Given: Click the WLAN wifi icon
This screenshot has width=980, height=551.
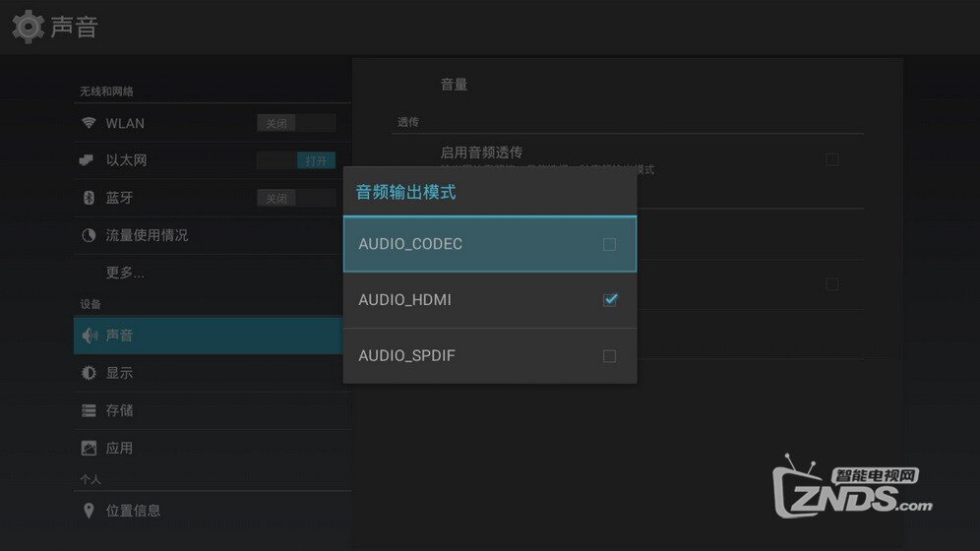Looking at the screenshot, I should pos(89,123).
